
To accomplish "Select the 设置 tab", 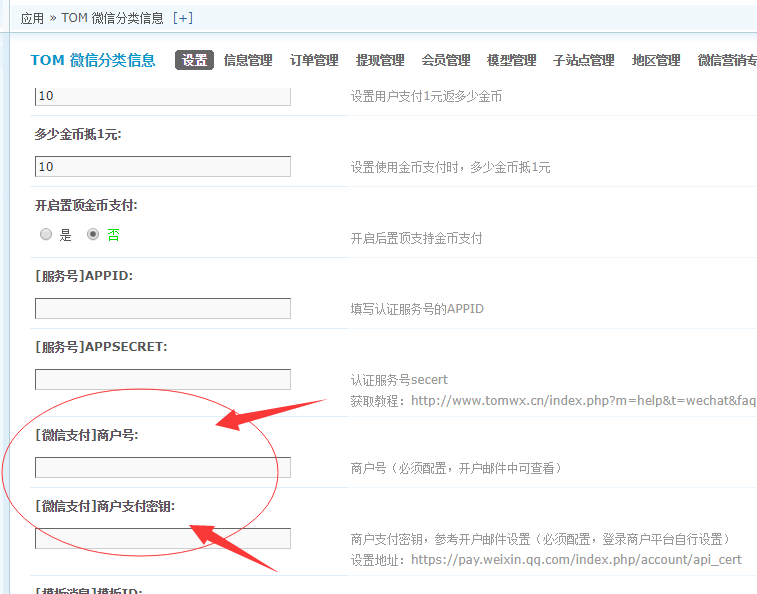I will point(194,60).
